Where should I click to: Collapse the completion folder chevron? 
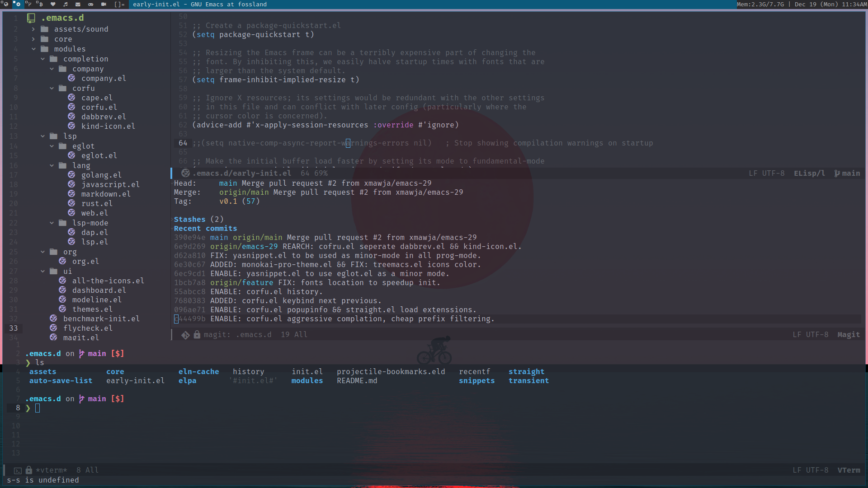[42, 59]
